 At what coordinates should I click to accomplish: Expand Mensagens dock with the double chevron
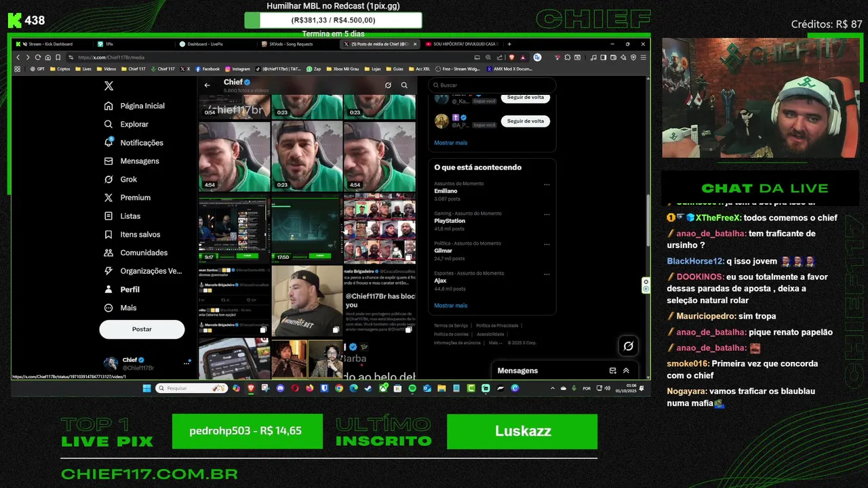[626, 371]
